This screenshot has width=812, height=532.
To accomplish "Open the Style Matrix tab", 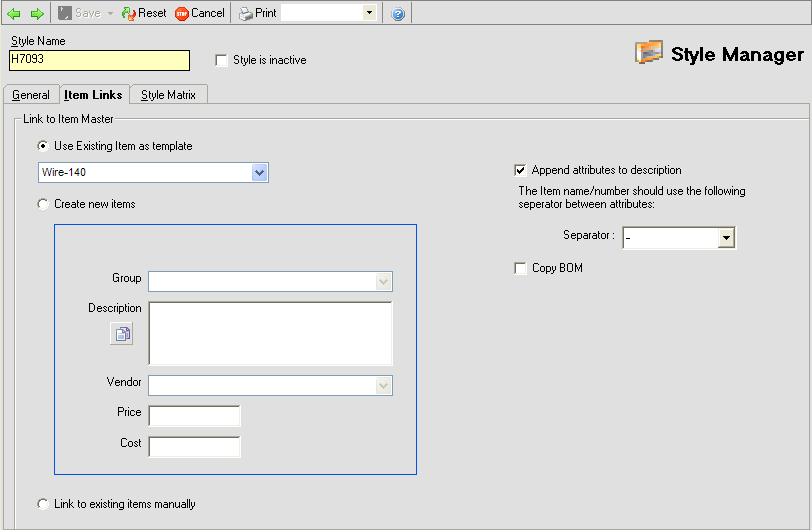I will pos(169,95).
